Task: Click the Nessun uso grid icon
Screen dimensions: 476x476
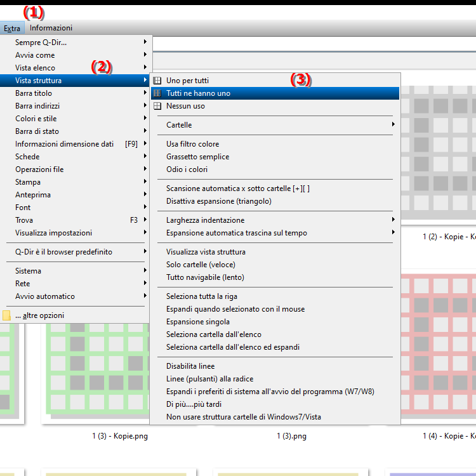Action: [157, 106]
